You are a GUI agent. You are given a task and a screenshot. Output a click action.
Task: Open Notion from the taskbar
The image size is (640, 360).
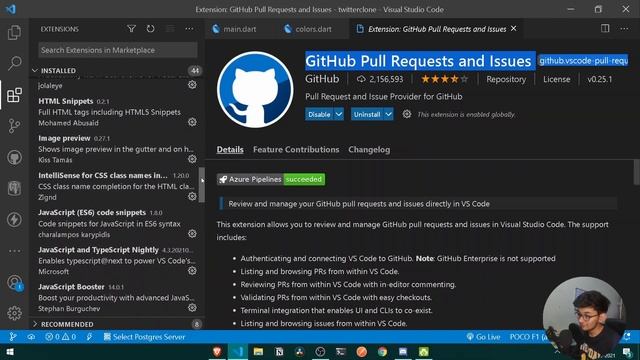(x=279, y=351)
